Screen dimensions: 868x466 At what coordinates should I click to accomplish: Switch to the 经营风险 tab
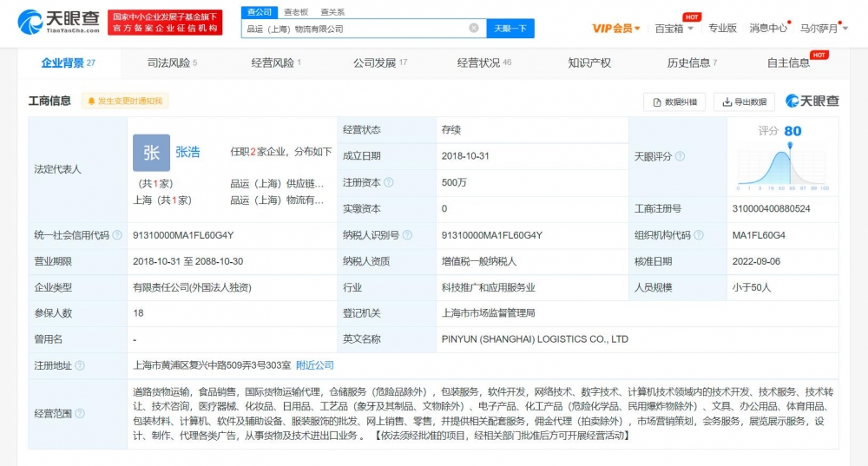pos(276,63)
